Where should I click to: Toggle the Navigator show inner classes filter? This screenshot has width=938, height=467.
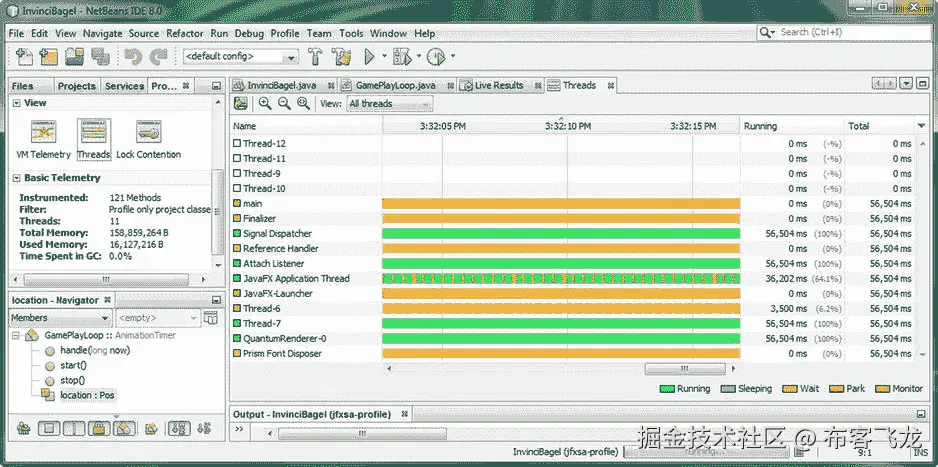(124, 428)
